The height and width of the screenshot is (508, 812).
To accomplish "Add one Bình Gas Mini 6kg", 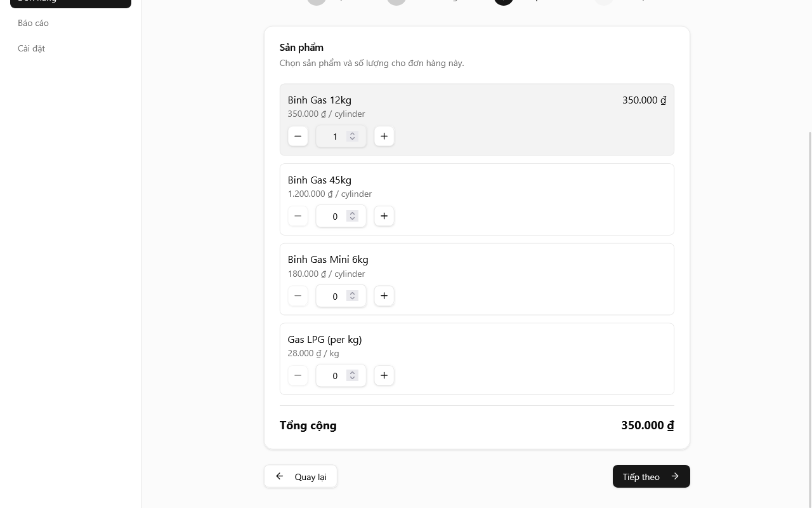I will point(384,296).
